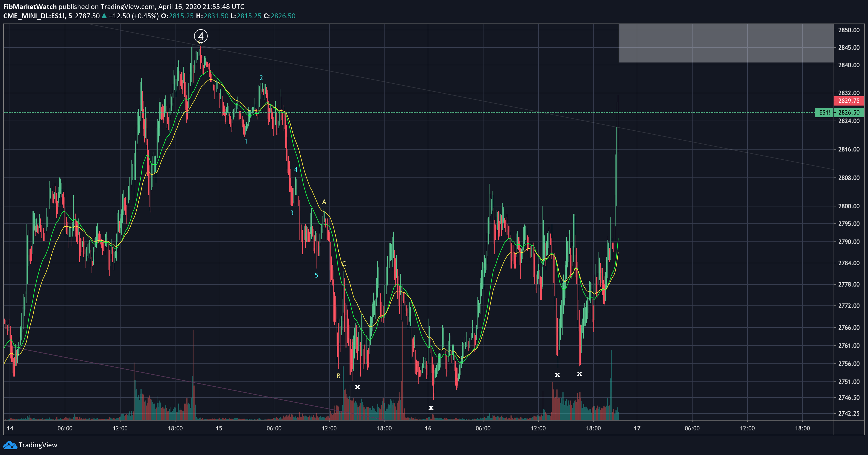Click the cyan wave label 3
The image size is (868, 455).
[x=292, y=213]
